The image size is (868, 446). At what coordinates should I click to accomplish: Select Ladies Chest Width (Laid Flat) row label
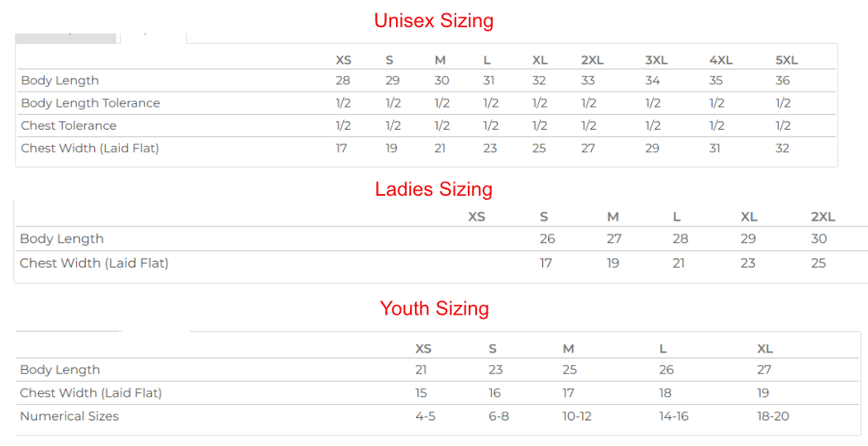(93, 263)
